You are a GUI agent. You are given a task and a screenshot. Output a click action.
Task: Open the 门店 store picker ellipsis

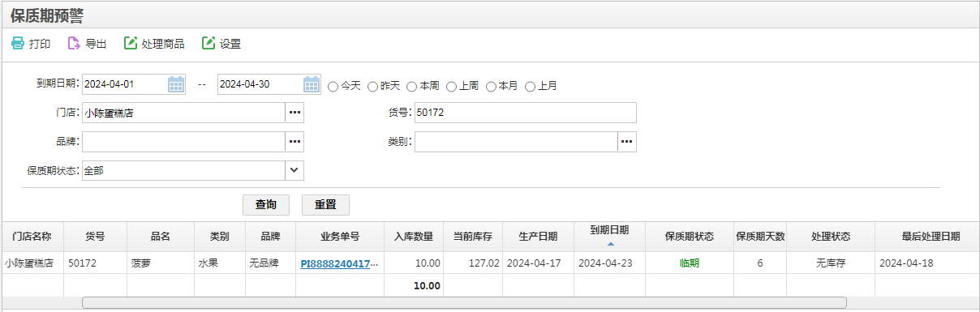tap(294, 113)
